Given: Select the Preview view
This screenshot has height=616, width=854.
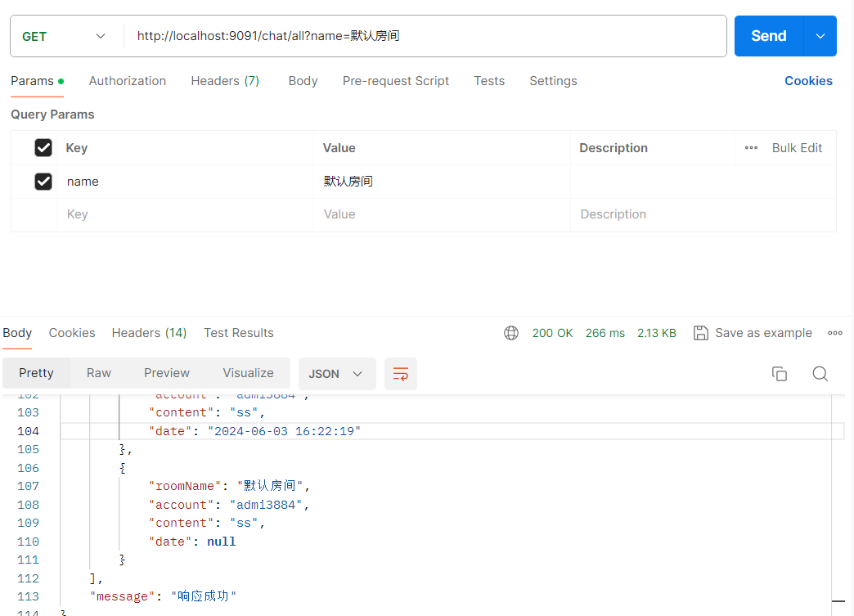Looking at the screenshot, I should point(167,373).
